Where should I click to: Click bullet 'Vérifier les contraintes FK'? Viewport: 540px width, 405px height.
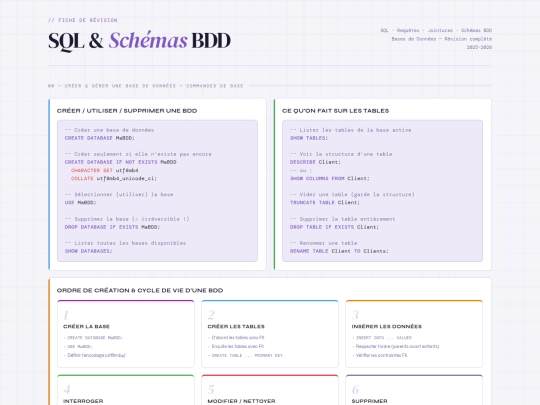pos(382,355)
